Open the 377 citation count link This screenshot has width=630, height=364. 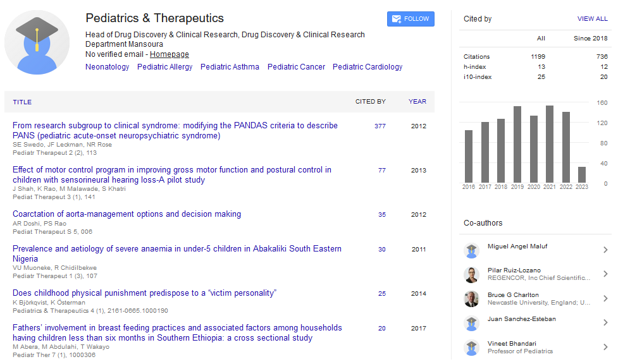(x=380, y=126)
